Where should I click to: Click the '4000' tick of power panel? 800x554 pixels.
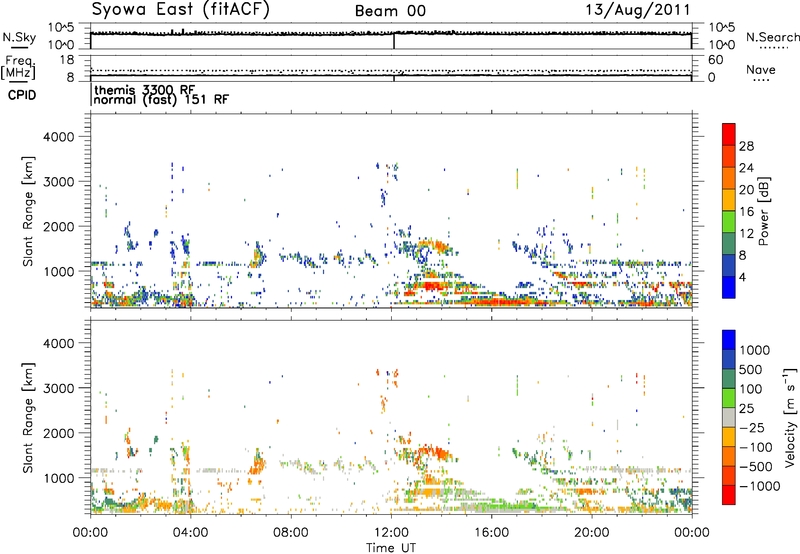pyautogui.click(x=58, y=137)
